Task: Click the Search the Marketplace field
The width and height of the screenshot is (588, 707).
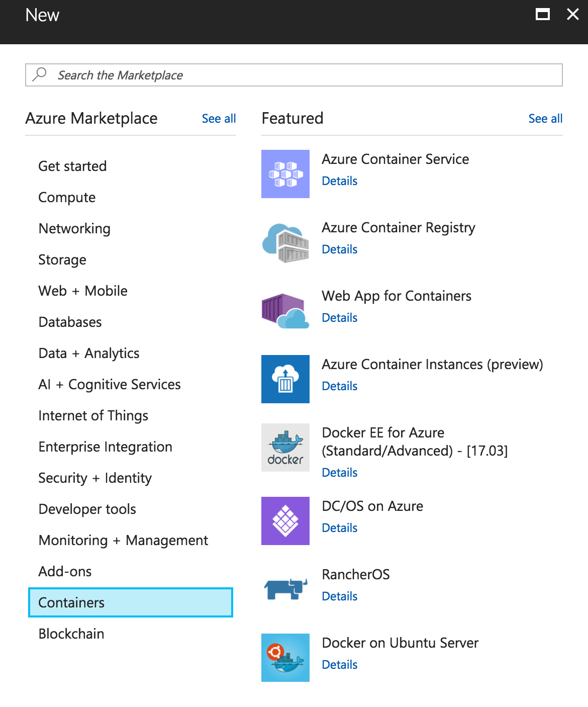Action: click(x=294, y=75)
